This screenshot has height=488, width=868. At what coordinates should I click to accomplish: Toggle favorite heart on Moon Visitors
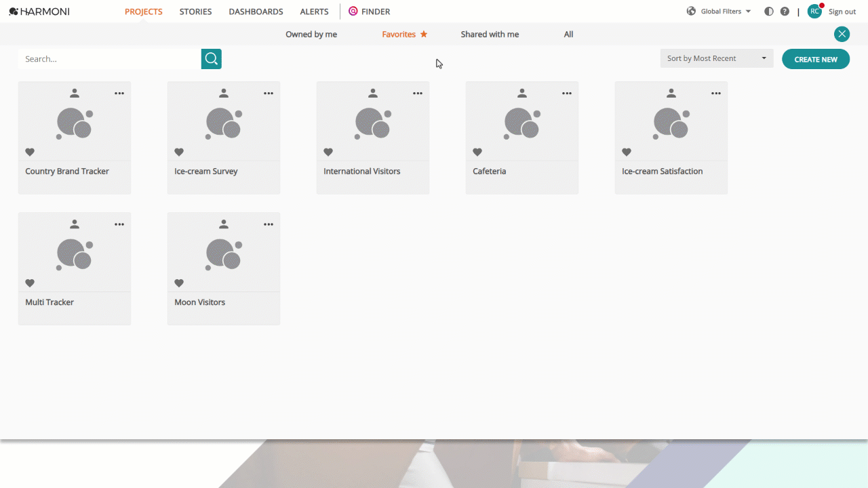179,283
